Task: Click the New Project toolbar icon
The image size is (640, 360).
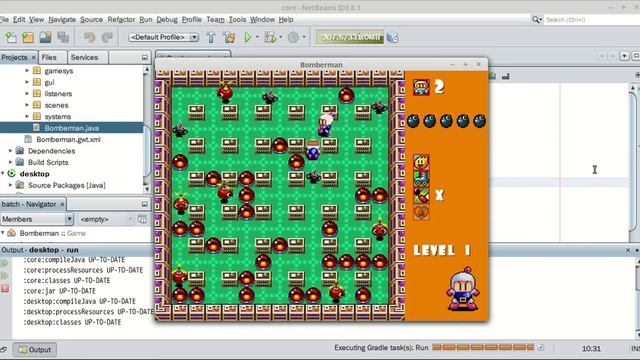Action: (28, 38)
